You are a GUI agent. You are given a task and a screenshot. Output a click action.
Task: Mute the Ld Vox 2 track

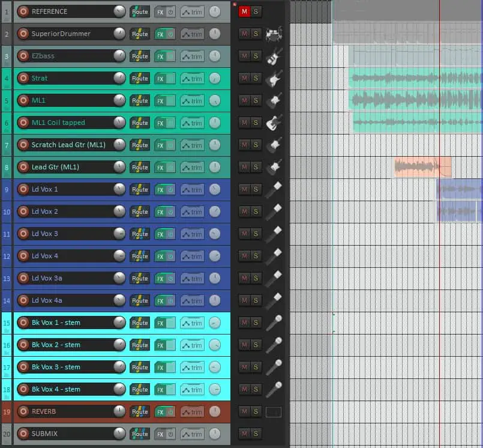pos(244,211)
